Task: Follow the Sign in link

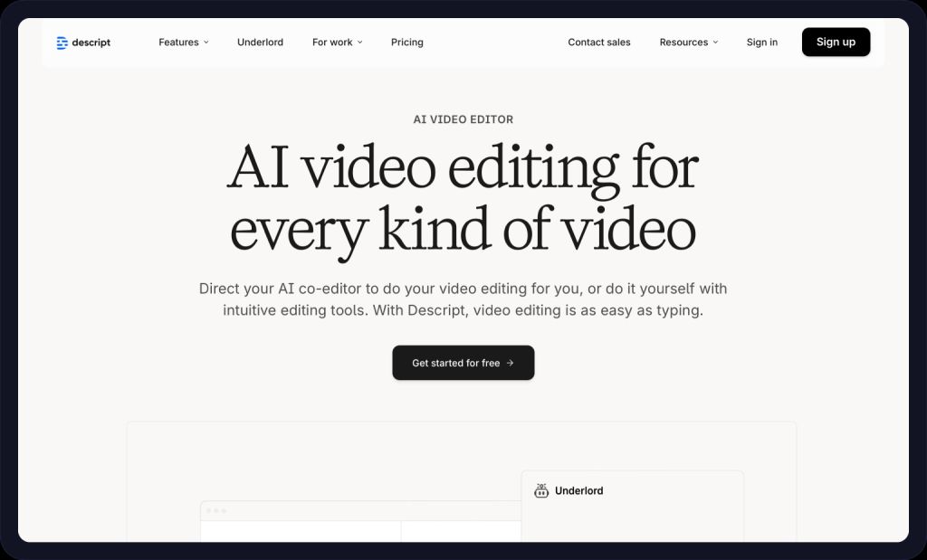Action: tap(761, 42)
